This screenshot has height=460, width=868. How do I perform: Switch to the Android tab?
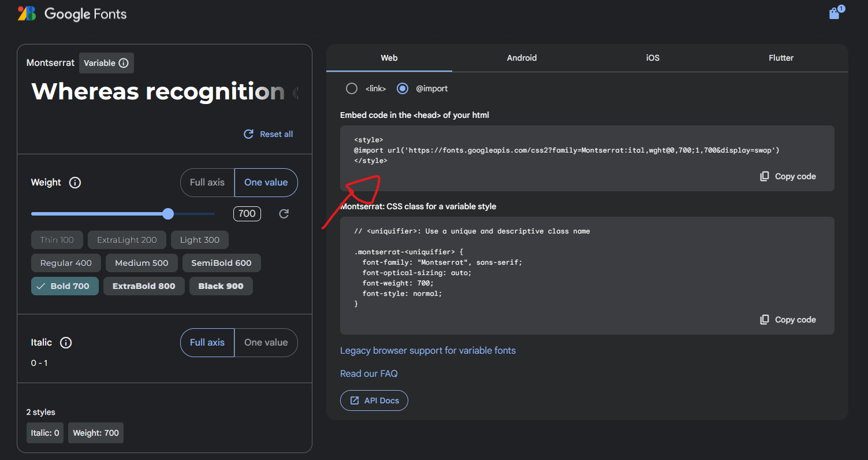522,58
